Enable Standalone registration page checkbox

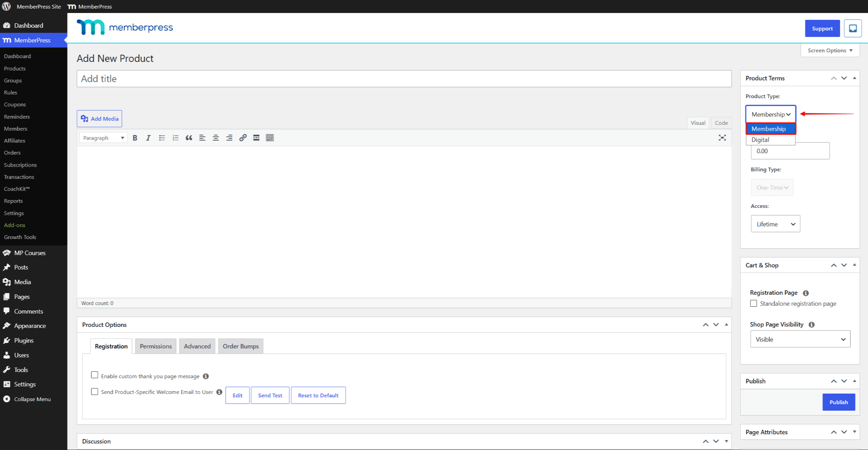coord(754,304)
